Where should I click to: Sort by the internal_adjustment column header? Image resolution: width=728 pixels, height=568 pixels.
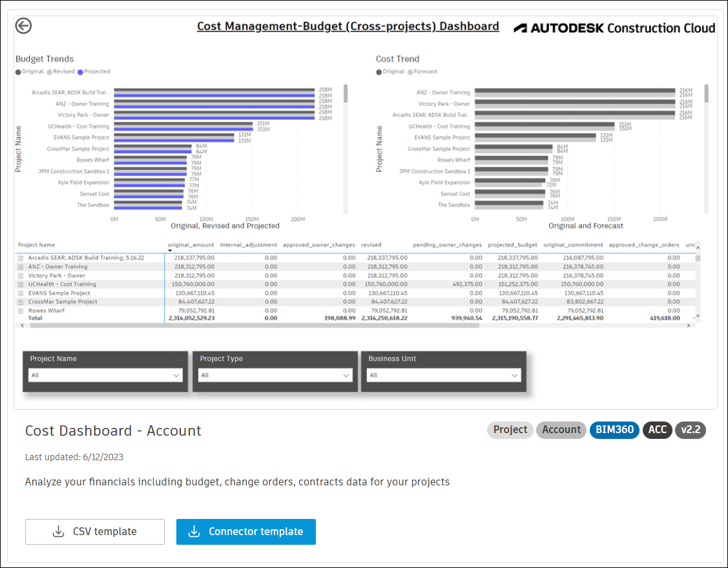[x=249, y=245]
